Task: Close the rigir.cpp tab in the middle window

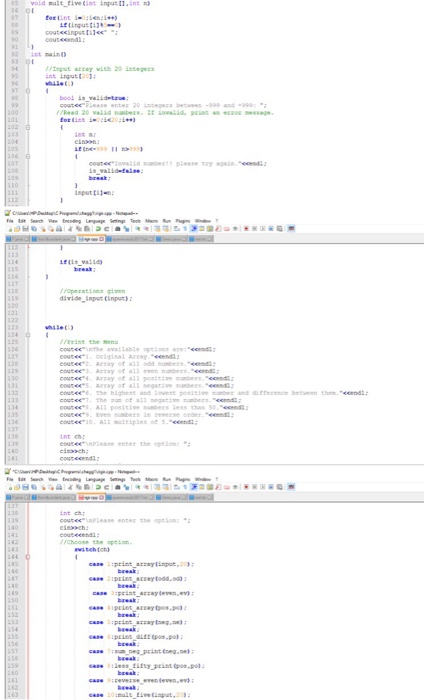Action: point(102,239)
